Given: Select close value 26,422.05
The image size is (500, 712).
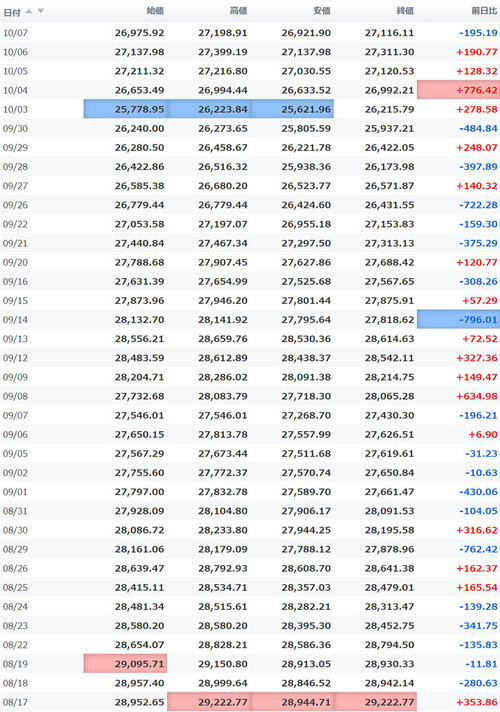Looking at the screenshot, I should pos(389,148).
